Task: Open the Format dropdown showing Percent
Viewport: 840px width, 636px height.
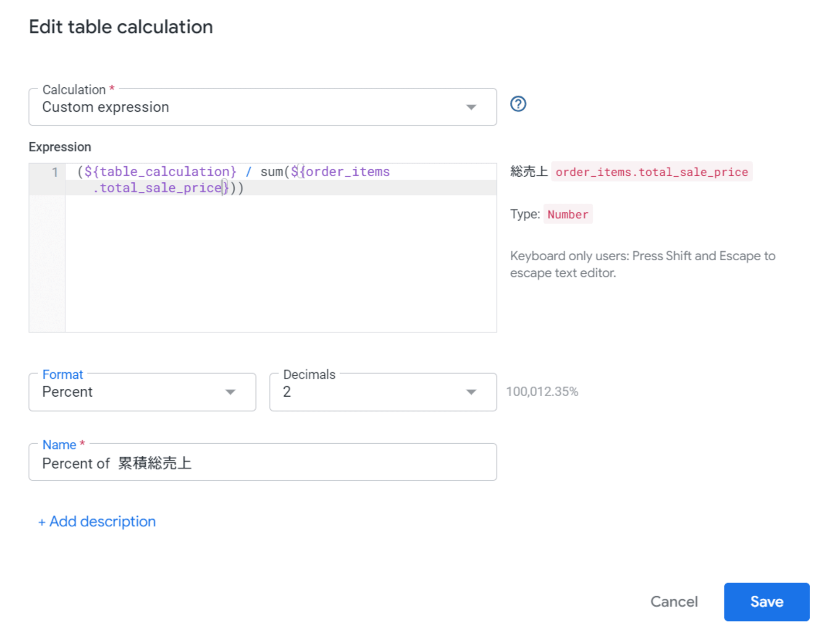Action: (x=142, y=392)
